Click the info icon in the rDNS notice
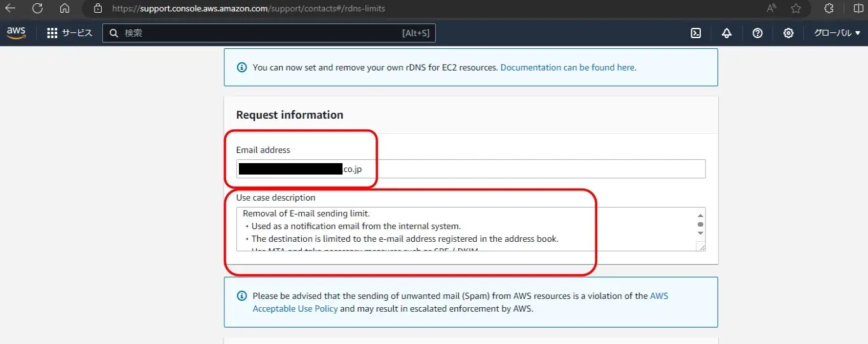The image size is (868, 344). point(241,67)
